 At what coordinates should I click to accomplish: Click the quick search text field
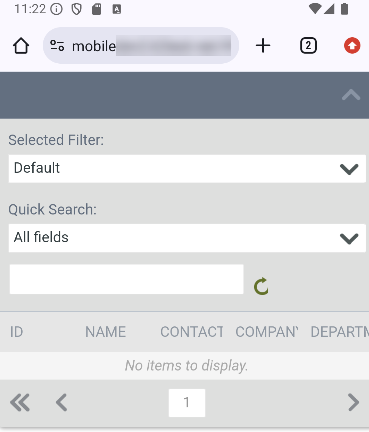pyautogui.click(x=127, y=279)
